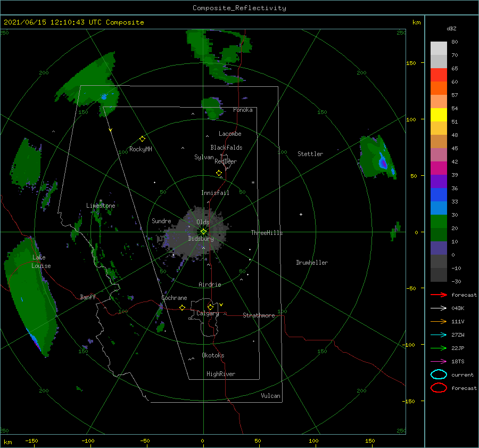479x448 pixels.
Task: Click the blue 36 dBZ swatch
Action: tap(439, 194)
